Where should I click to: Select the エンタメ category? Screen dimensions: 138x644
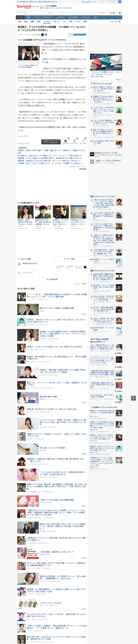coord(47,21)
